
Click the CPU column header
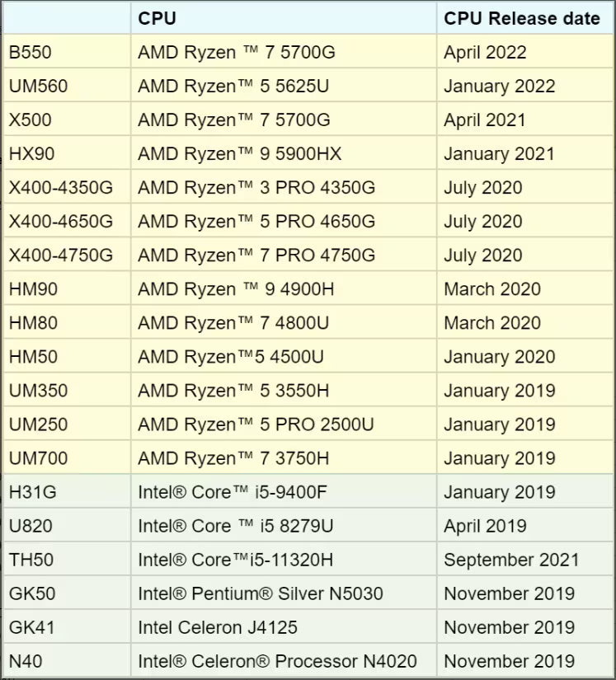click(x=157, y=19)
